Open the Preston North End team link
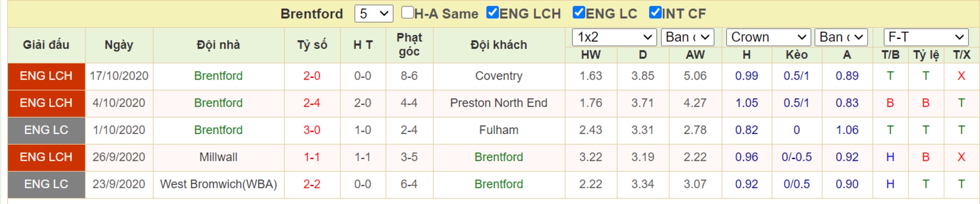Screen dimensions: 980x204 (x=498, y=103)
